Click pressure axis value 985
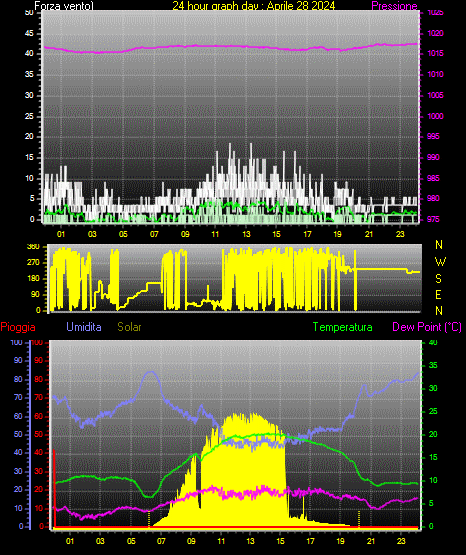Viewport: 466px width, 555px height. (x=433, y=178)
